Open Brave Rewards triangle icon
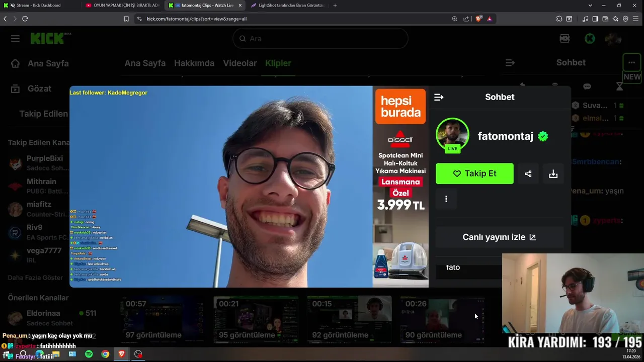The image size is (644, 362). click(490, 19)
